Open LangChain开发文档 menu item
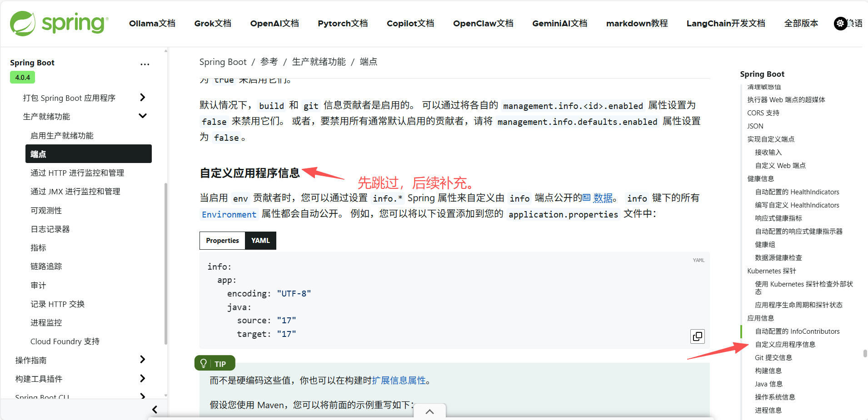 [x=726, y=23]
